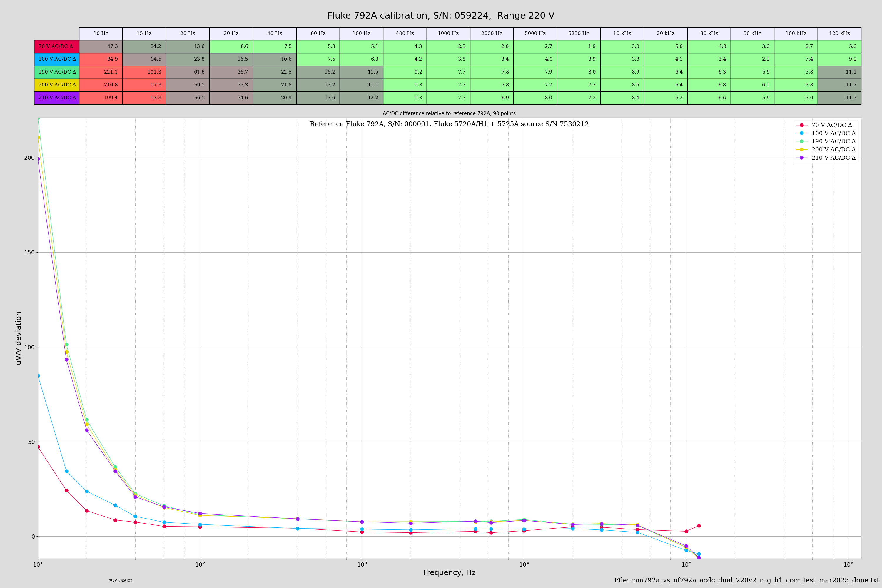The image size is (882, 588).
Task: Select the '120 kHz' column header
Action: [x=840, y=34]
